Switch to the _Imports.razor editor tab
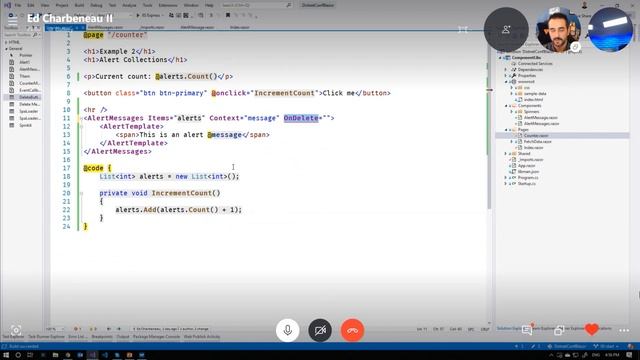The height and width of the screenshot is (360, 640). pos(152,27)
